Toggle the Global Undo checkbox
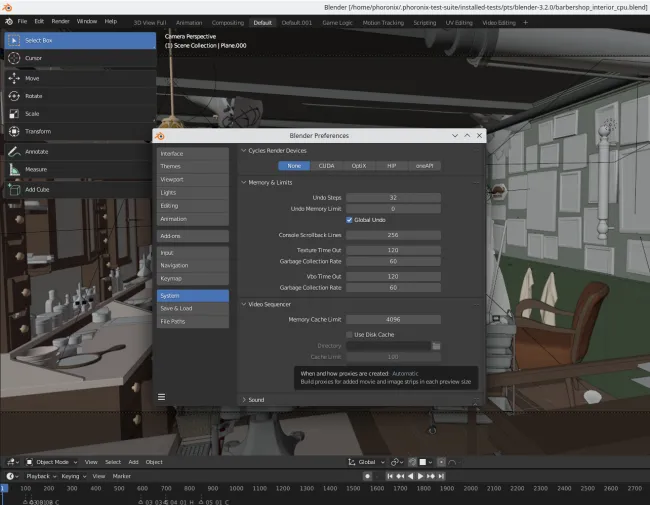The width and height of the screenshot is (650, 505). click(349, 220)
